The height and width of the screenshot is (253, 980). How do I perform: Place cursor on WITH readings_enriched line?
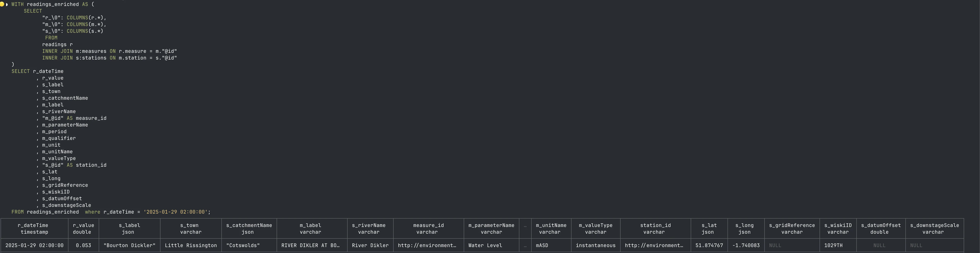click(x=53, y=4)
